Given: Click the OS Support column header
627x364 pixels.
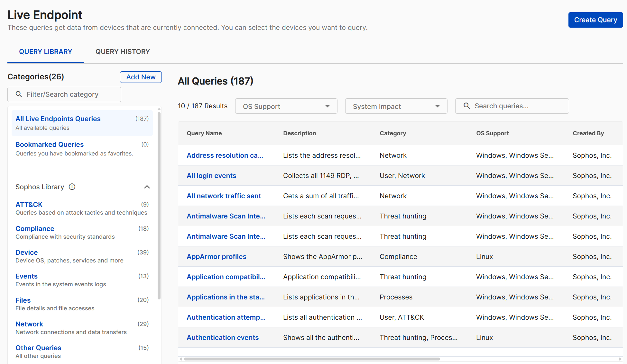Looking at the screenshot, I should (493, 133).
